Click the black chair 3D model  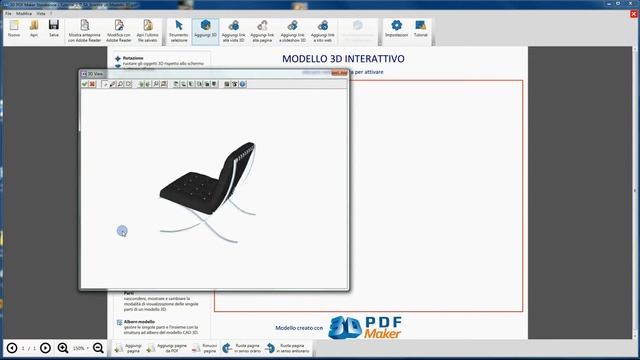tap(208, 192)
